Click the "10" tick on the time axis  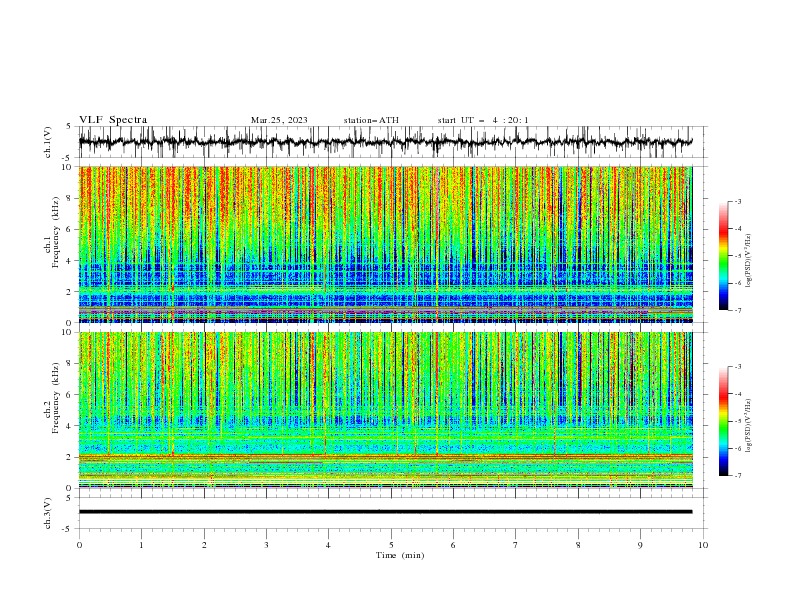(x=703, y=545)
